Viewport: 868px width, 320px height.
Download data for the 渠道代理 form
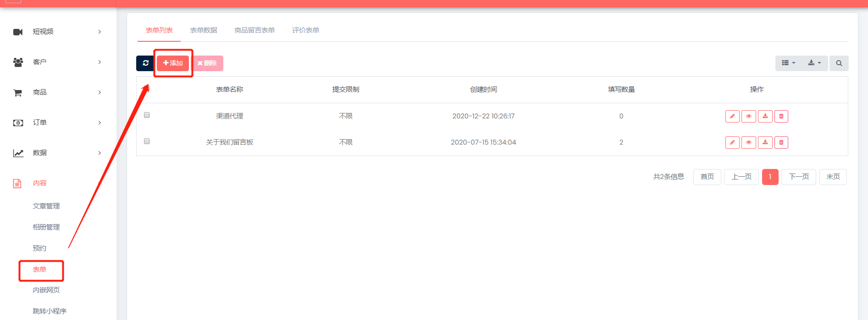(x=765, y=116)
